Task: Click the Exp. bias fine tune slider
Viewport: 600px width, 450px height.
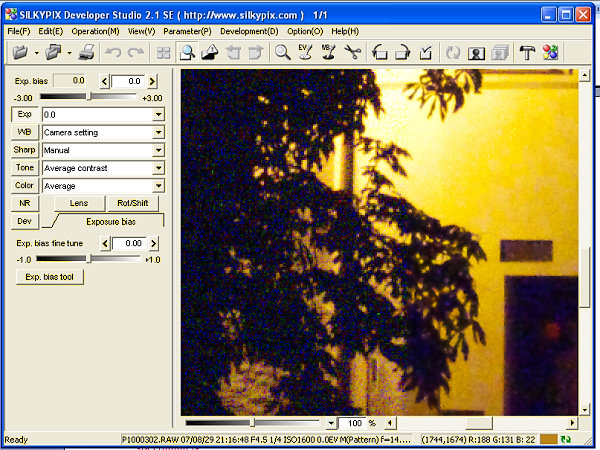Action: coord(88,259)
